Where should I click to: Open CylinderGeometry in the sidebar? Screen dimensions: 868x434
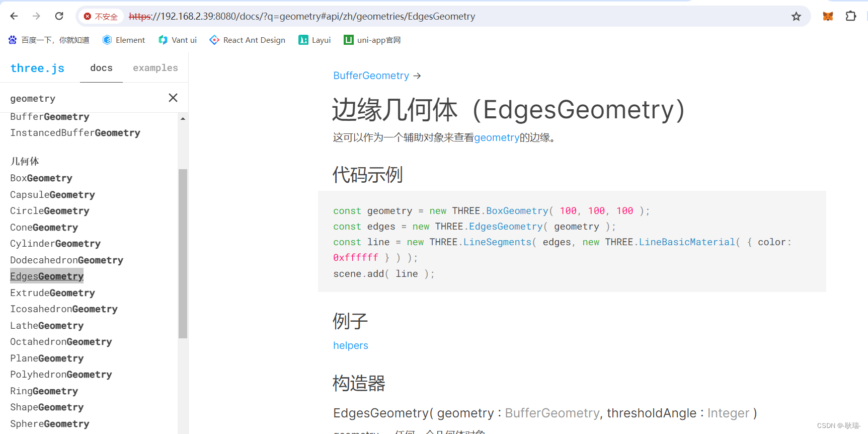tap(55, 244)
